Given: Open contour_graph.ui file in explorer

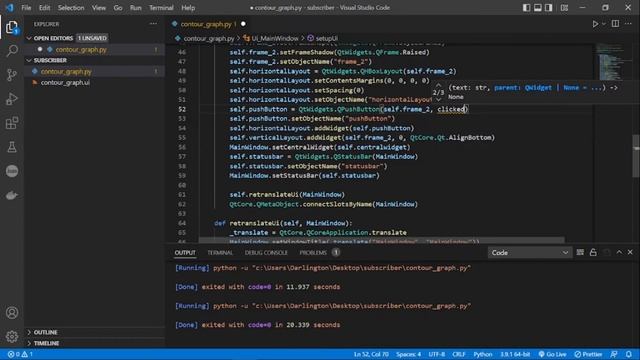Looking at the screenshot, I should coord(65,82).
